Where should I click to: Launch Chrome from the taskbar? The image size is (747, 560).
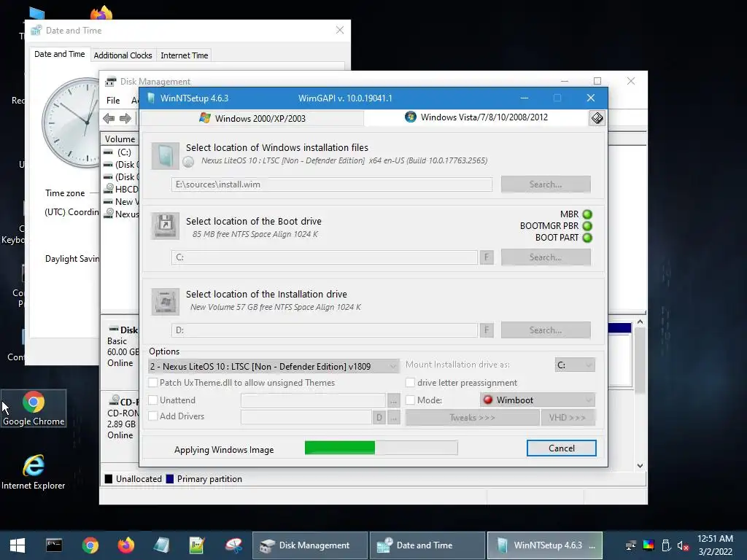[90, 545]
